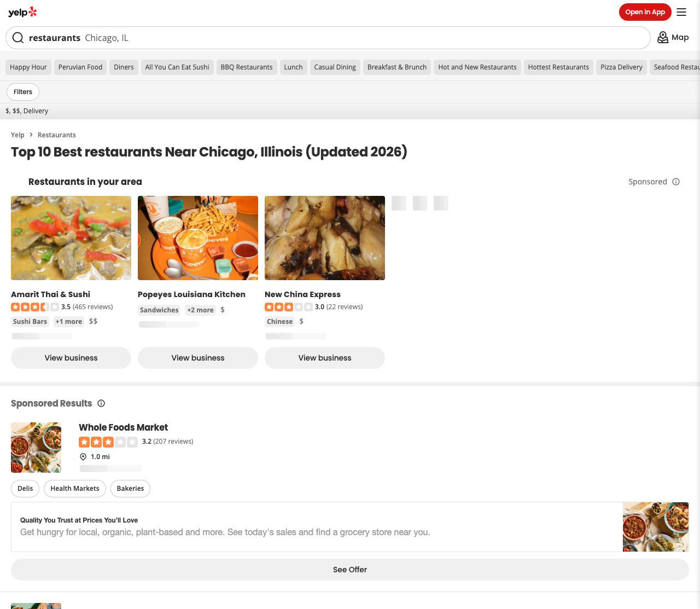Select the Casual Dining chip
This screenshot has height=609, width=700.
tap(335, 67)
